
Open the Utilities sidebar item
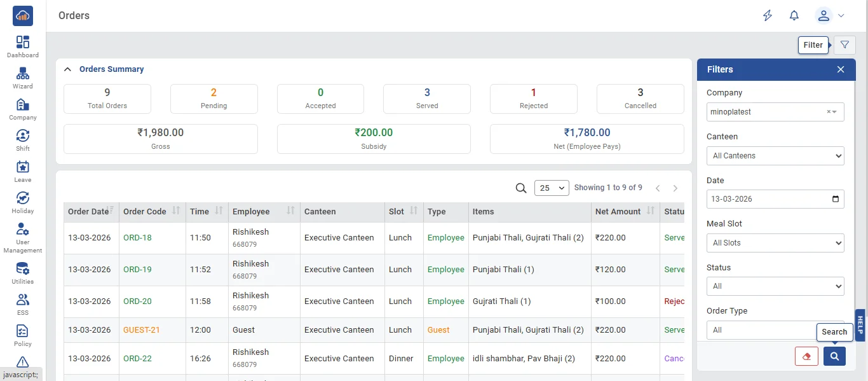(x=23, y=273)
